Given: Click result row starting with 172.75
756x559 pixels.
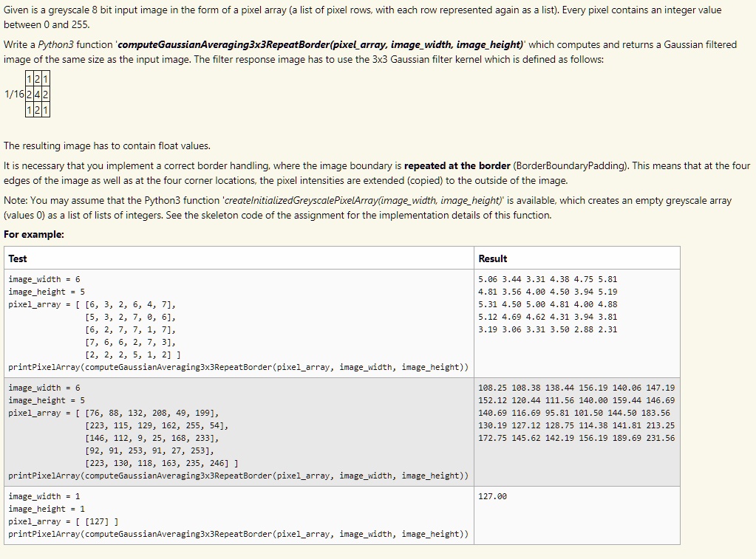Looking at the screenshot, I should pos(576,438).
